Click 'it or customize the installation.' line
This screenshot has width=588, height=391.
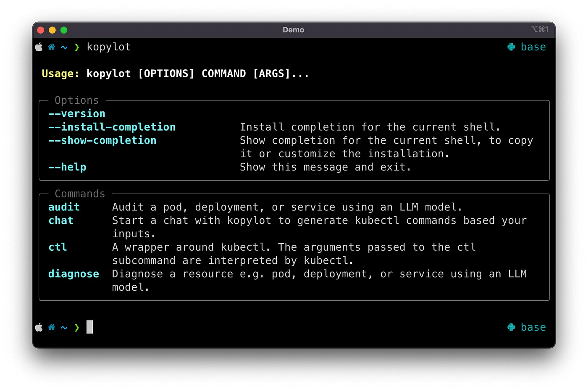point(345,154)
